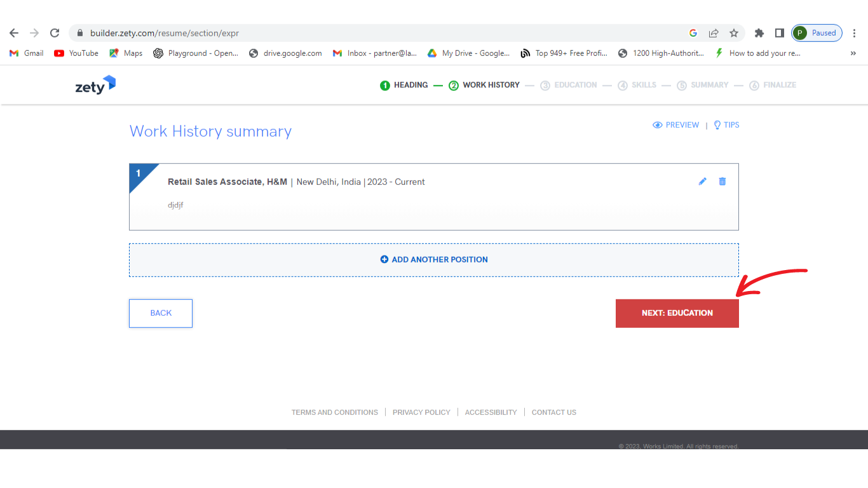This screenshot has height=488, width=868.
Task: Open the side panel icon in Chrome
Action: (x=779, y=33)
